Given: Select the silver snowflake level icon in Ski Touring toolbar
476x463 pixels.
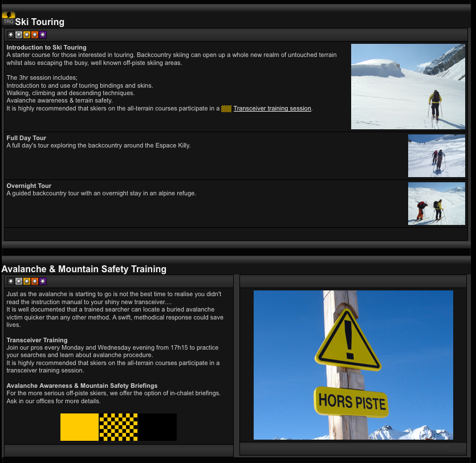Looking at the screenshot, I should [19, 35].
